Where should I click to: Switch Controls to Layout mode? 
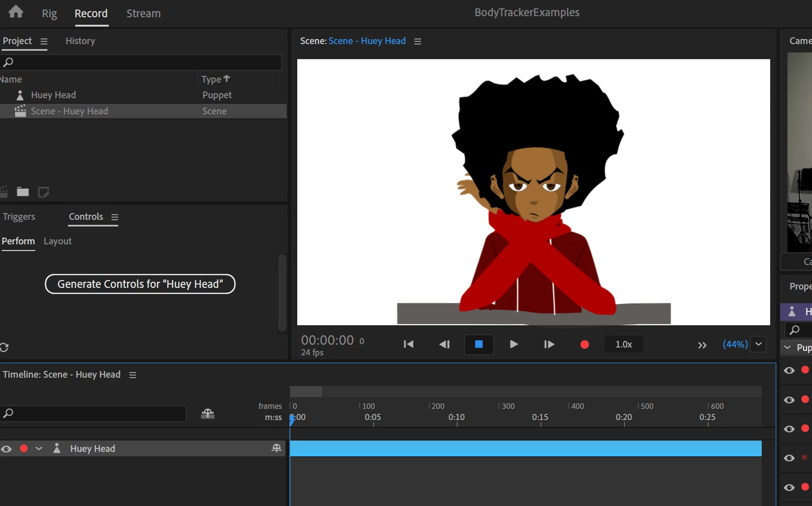coord(58,241)
